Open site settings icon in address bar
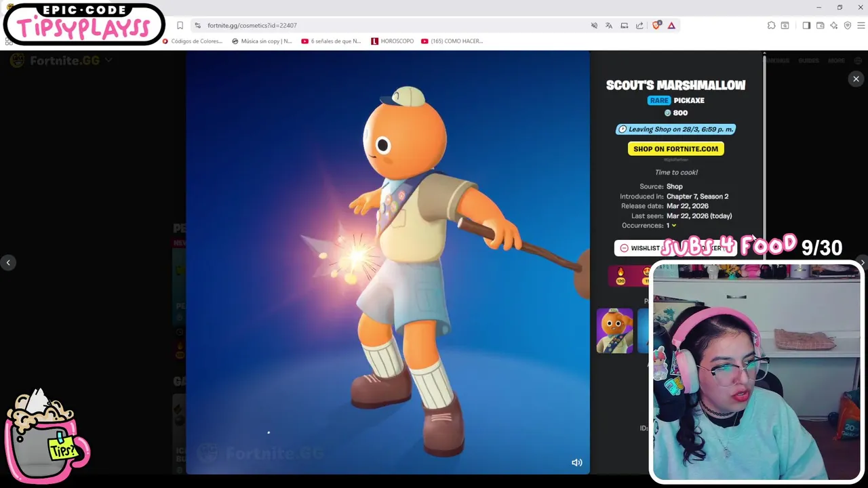 (197, 25)
